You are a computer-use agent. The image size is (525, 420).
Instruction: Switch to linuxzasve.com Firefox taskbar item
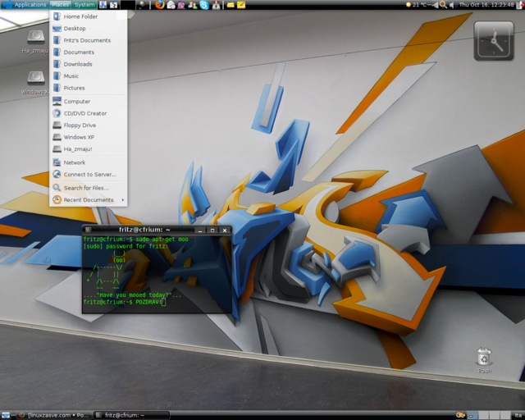(54, 415)
